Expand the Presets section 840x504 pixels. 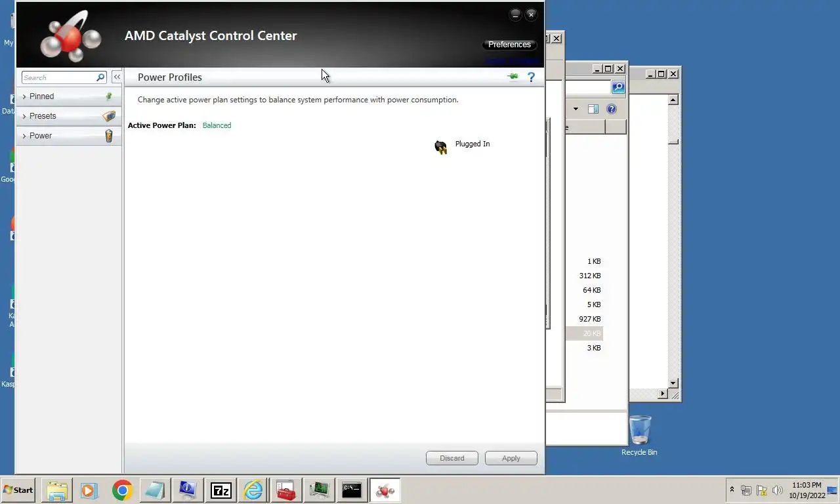click(68, 116)
